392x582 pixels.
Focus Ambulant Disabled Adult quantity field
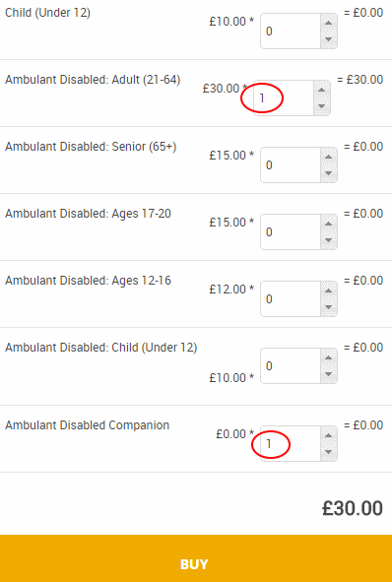(284, 98)
